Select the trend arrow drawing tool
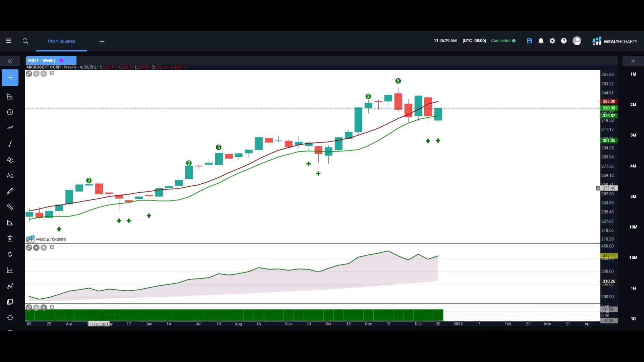This screenshot has width=644, height=362. click(10, 128)
